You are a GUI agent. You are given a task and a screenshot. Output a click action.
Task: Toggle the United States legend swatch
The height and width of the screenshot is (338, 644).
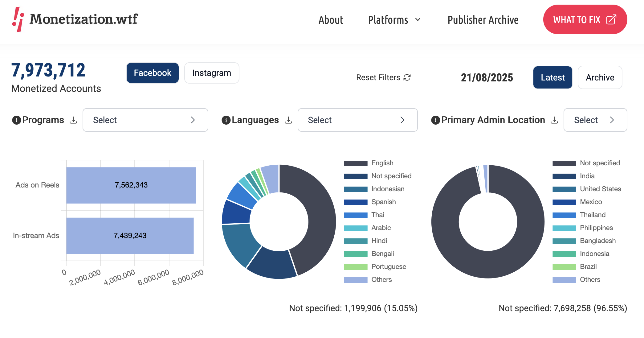[x=564, y=189]
